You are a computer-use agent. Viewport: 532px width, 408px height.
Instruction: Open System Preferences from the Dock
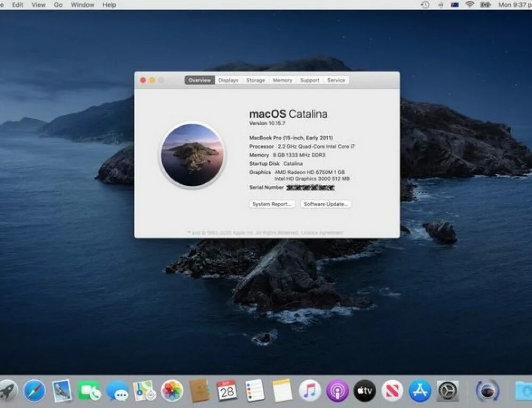[447, 390]
